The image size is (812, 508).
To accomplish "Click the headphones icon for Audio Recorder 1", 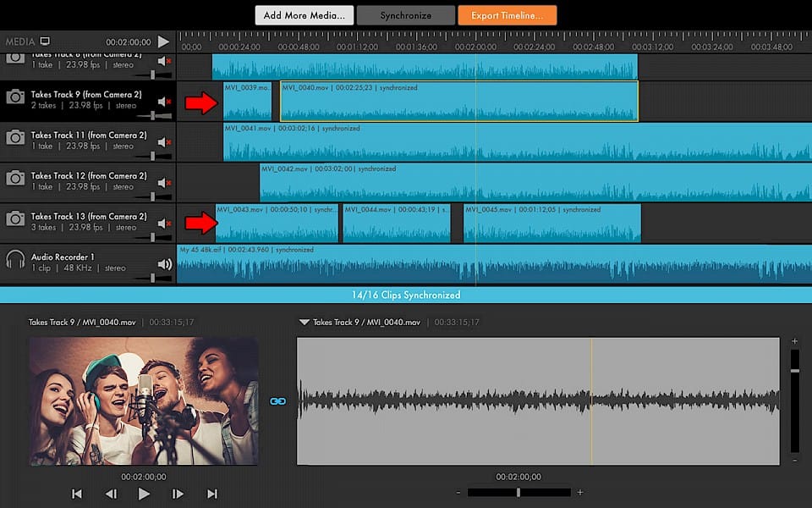I will (x=14, y=260).
